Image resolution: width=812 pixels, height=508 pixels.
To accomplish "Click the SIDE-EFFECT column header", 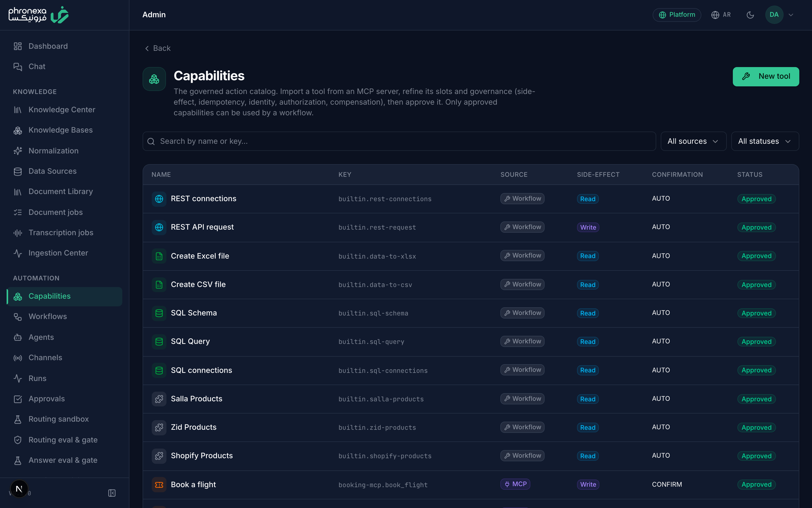I will coord(598,174).
